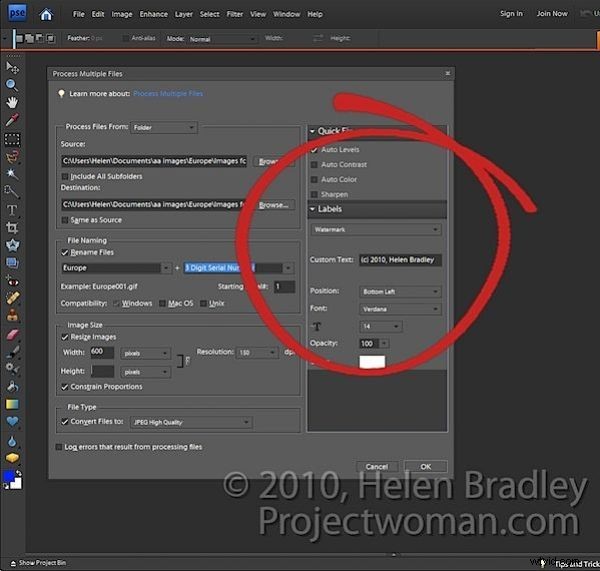Click the Add to selection icon
The width and height of the screenshot is (600, 571).
coord(30,38)
